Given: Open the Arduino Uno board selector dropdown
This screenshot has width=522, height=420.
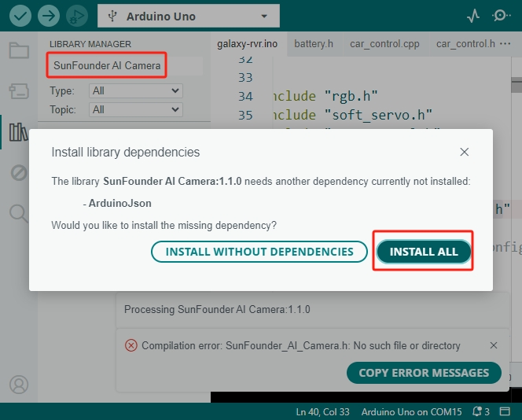Looking at the screenshot, I should point(189,16).
